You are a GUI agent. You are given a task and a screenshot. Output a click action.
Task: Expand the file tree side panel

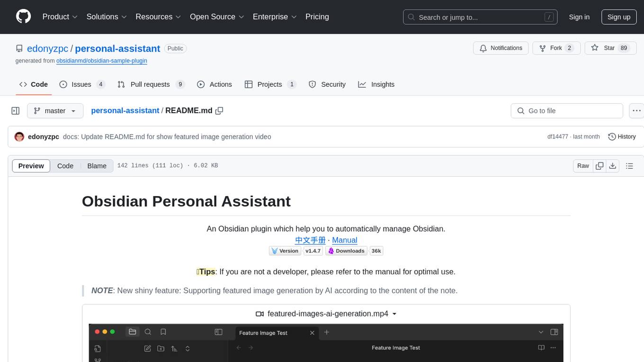click(16, 111)
